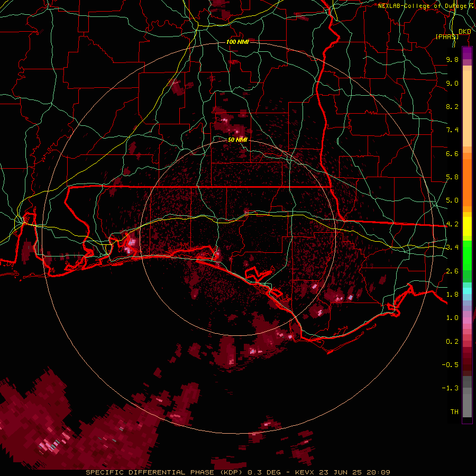Screen dimensions: 476x476
Task: Click the 50 NMI range ring label
Action: (x=237, y=140)
